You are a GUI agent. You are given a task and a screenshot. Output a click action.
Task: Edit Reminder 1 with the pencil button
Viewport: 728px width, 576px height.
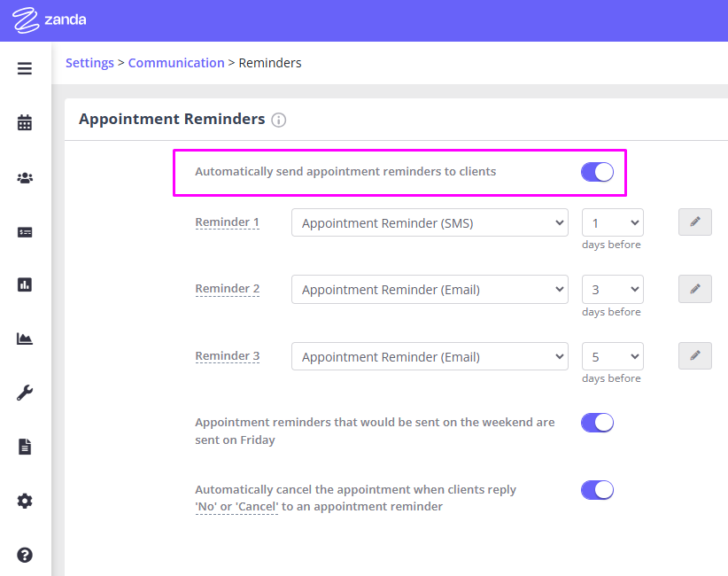click(695, 222)
